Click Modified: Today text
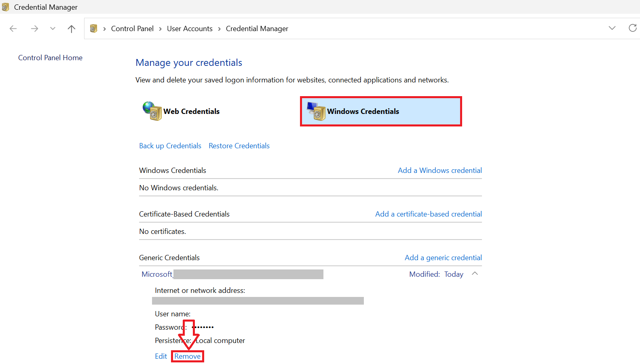This screenshot has width=640, height=364. tap(436, 274)
